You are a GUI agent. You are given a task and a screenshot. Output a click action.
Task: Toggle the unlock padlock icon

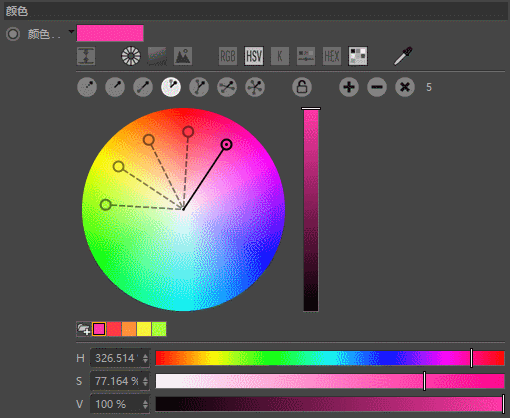(302, 87)
